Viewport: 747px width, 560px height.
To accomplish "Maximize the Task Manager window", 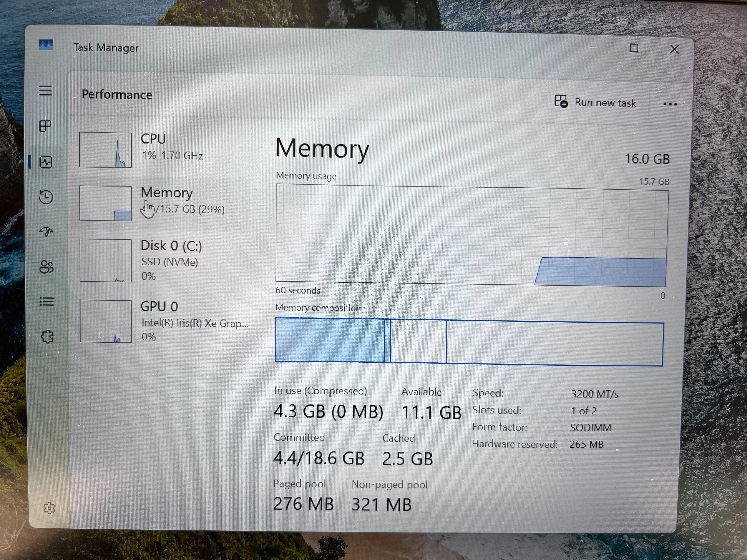I will 634,48.
